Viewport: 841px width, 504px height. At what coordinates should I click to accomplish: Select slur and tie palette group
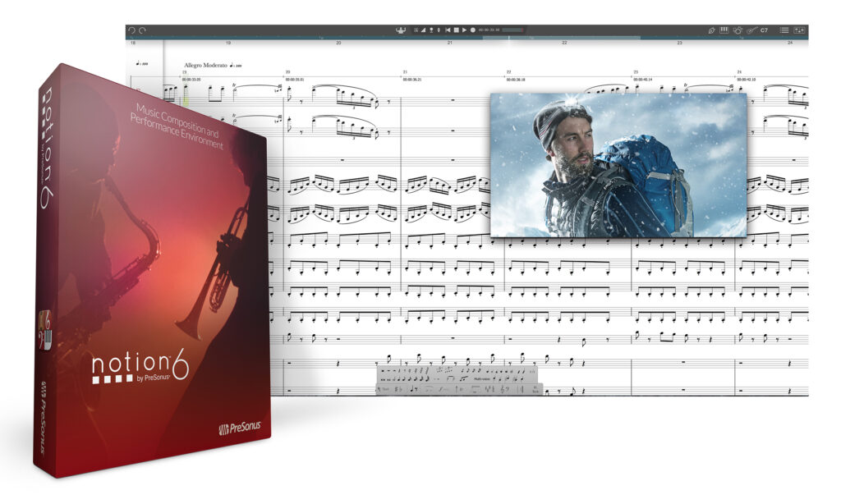429,389
